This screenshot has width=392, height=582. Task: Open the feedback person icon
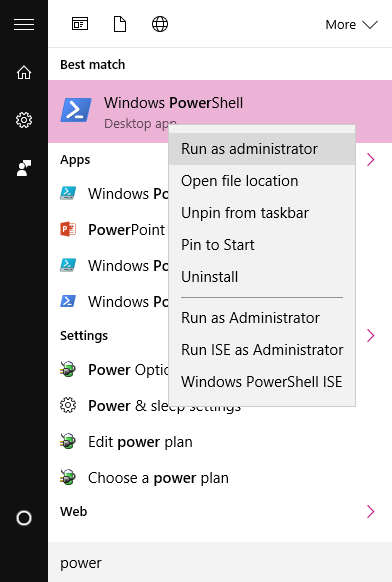pos(24,168)
